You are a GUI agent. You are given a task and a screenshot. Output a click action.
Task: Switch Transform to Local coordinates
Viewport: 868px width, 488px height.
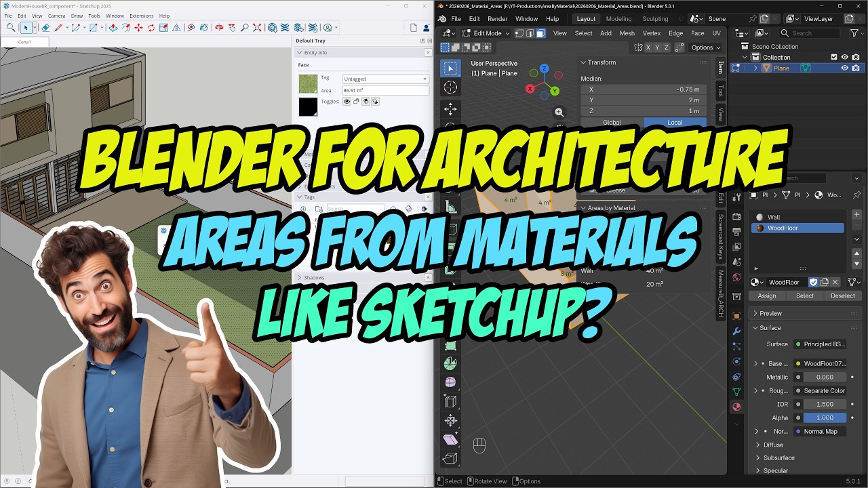(675, 123)
